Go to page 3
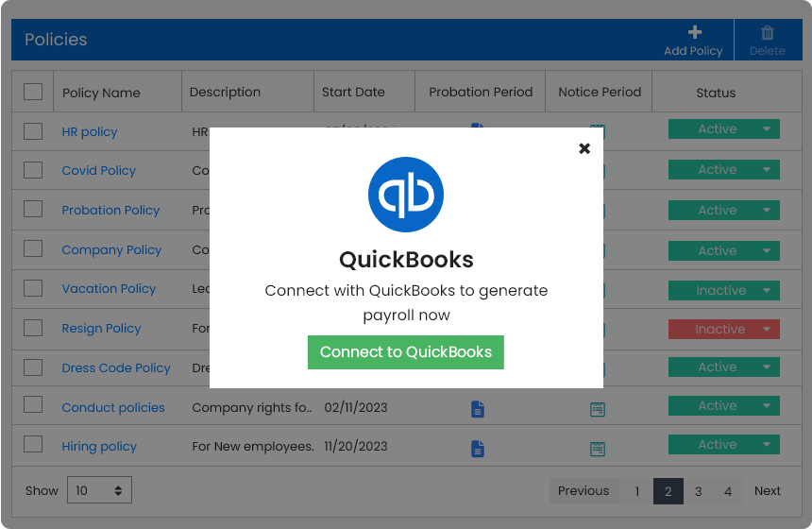The image size is (812, 529). coord(698,491)
